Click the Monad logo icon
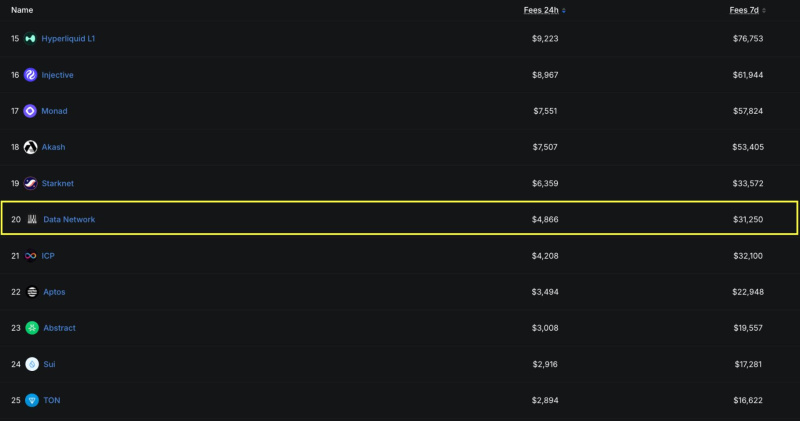Screen dimensions: 800x421 coord(30,111)
